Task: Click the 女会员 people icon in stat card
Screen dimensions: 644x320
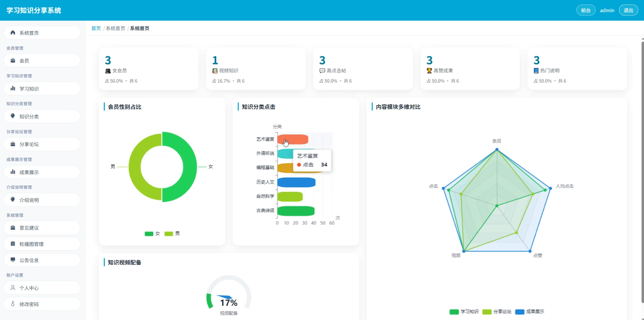Action: click(108, 71)
